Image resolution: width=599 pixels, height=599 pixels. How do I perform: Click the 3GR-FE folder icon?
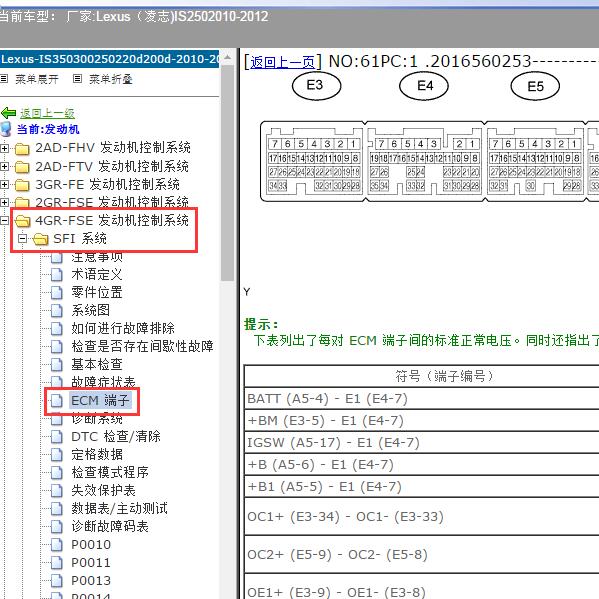(x=22, y=185)
